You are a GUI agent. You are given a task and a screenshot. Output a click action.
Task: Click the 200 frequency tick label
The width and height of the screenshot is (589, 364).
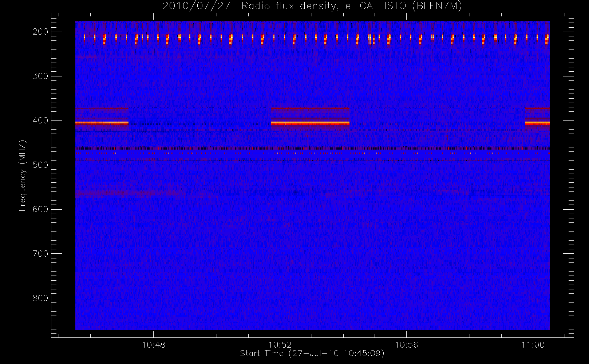(x=40, y=32)
